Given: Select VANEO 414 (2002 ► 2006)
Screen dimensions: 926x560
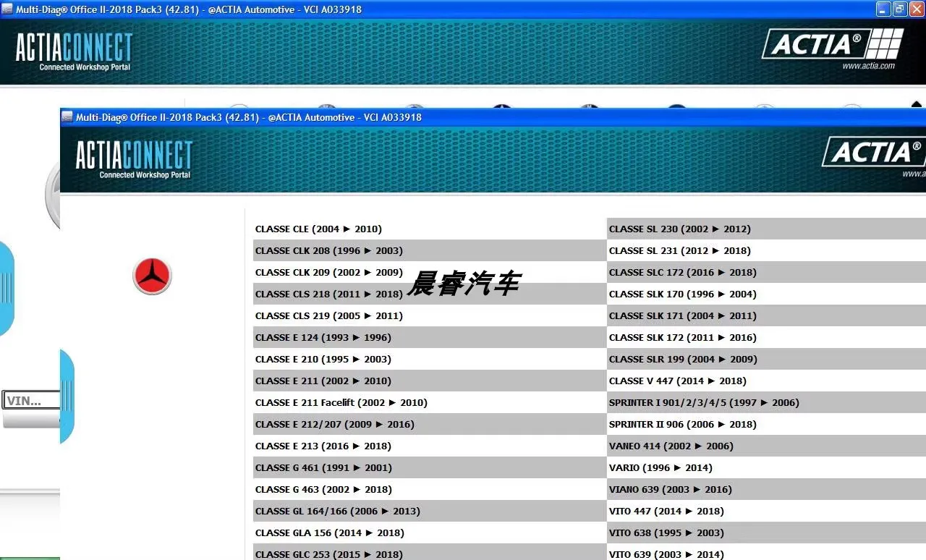Looking at the screenshot, I should coord(766,446).
